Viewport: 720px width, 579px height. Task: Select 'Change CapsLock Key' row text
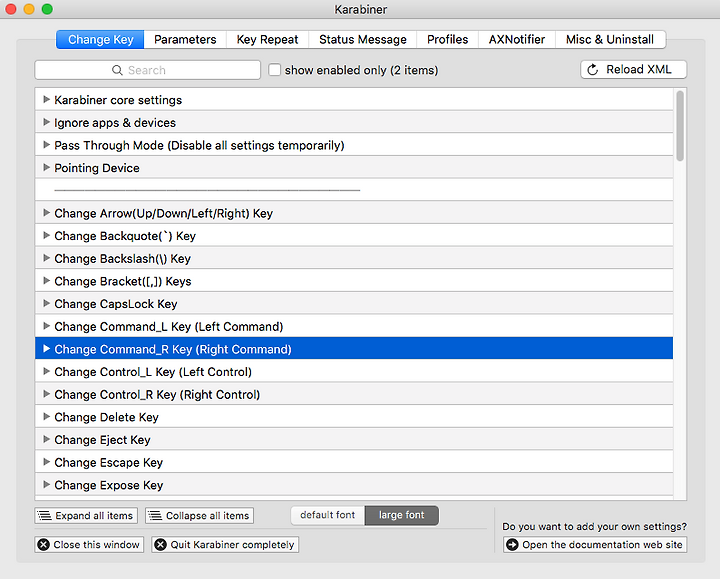(116, 304)
